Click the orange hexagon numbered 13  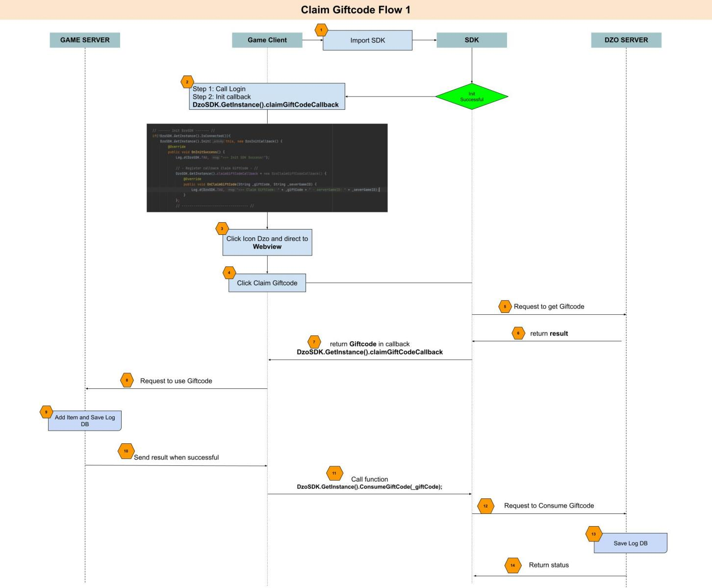(594, 534)
